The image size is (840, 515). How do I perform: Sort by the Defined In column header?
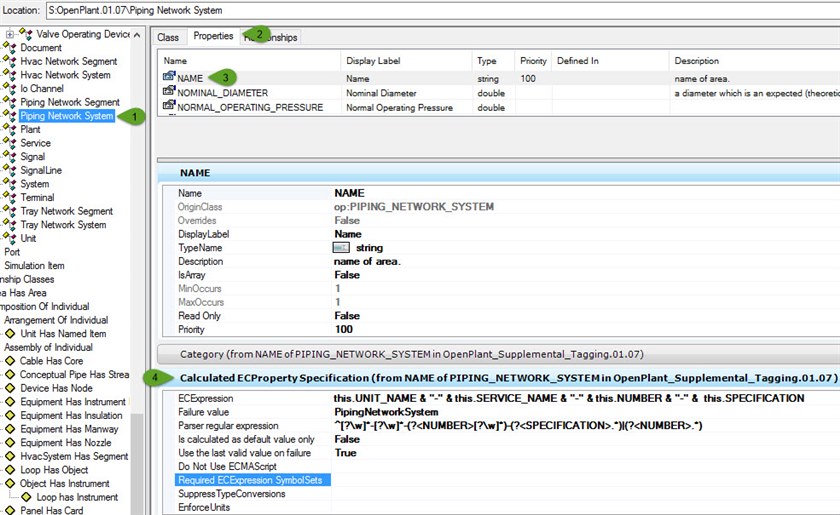pos(610,61)
